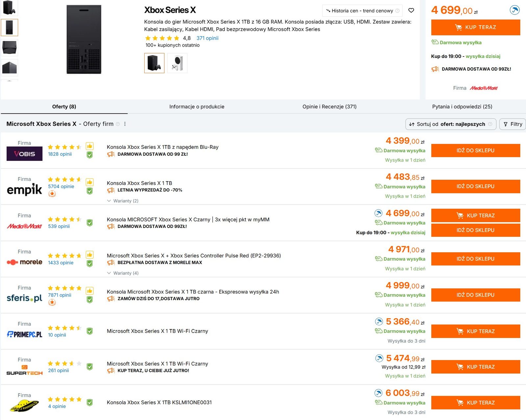Screen dimensions: 526x420
Task: Click buyer protection icon in top price panel
Action: click(514, 10)
